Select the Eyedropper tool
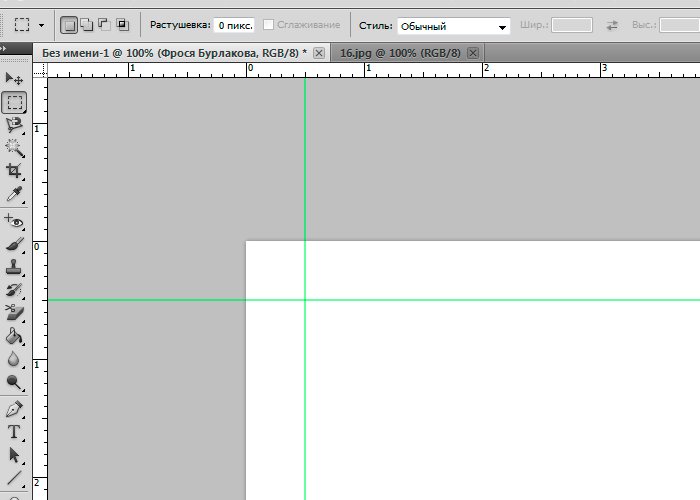Screen dimensions: 700x500 14,194
